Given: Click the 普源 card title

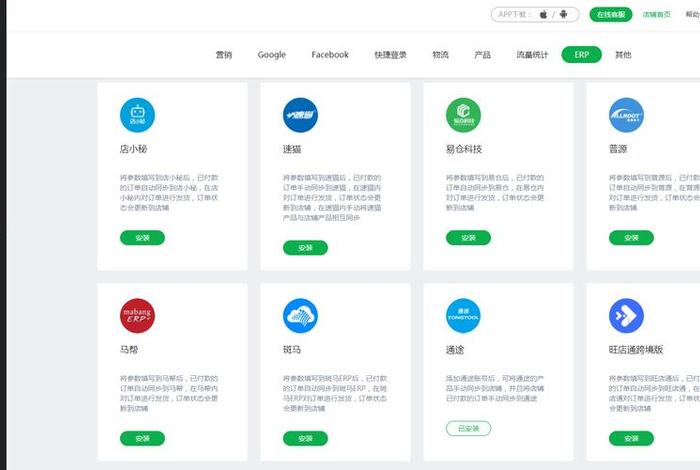Looking at the screenshot, I should coord(618,149).
